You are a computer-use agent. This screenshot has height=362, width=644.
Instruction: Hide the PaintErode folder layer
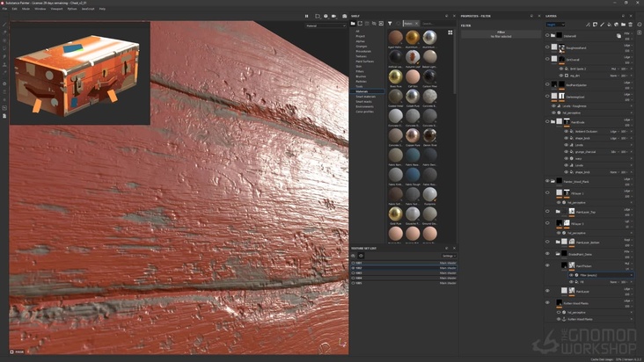(547, 122)
